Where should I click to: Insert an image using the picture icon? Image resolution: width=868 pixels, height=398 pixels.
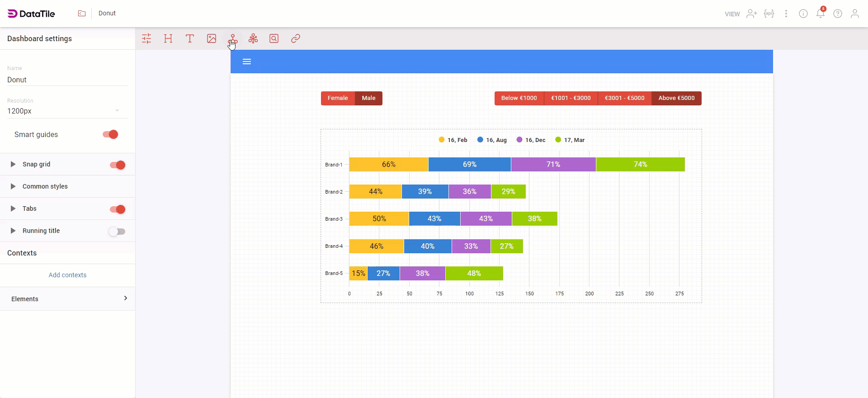[x=212, y=38]
